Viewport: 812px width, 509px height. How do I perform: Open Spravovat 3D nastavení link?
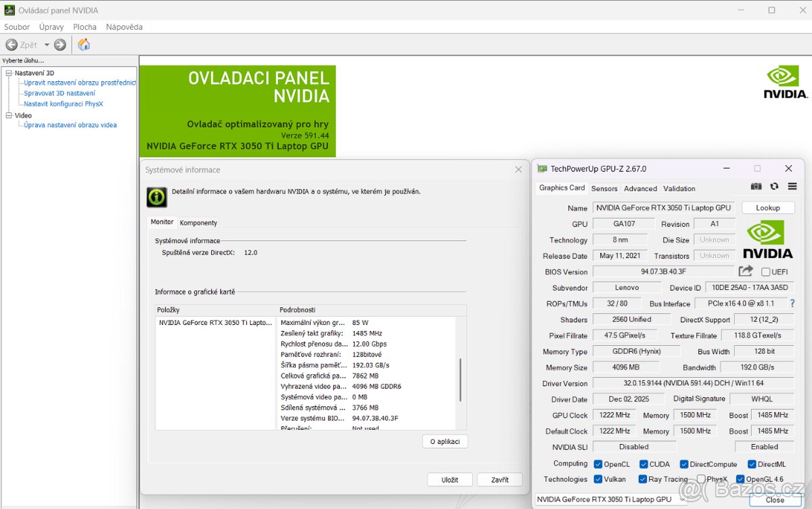[60, 93]
